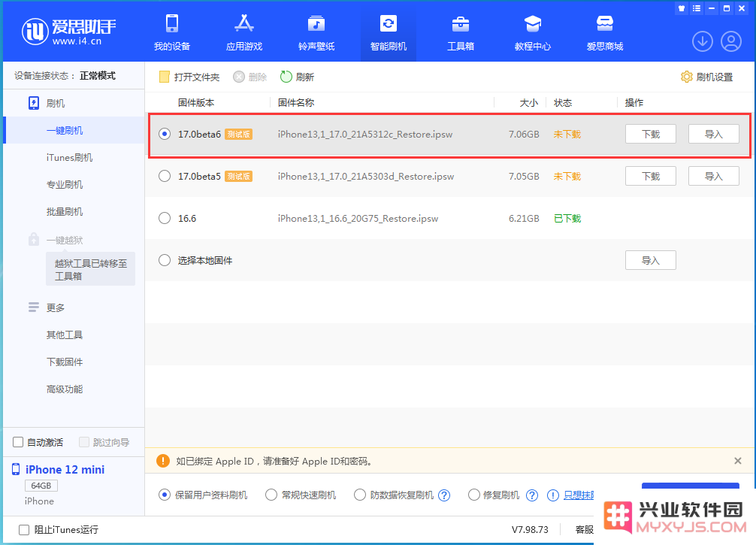This screenshot has width=756, height=545.
Task: Open the 我的设备 device tab
Action: (171, 32)
